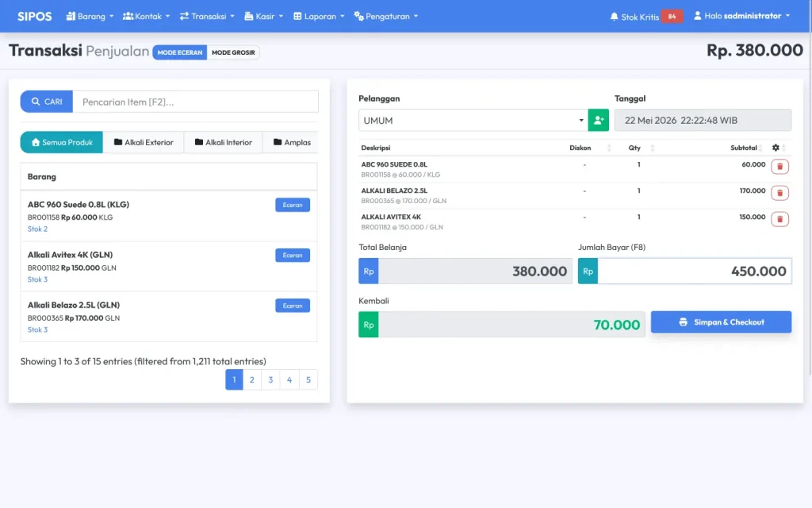Open the table settings gear icon
Image resolution: width=812 pixels, height=508 pixels.
[776, 148]
